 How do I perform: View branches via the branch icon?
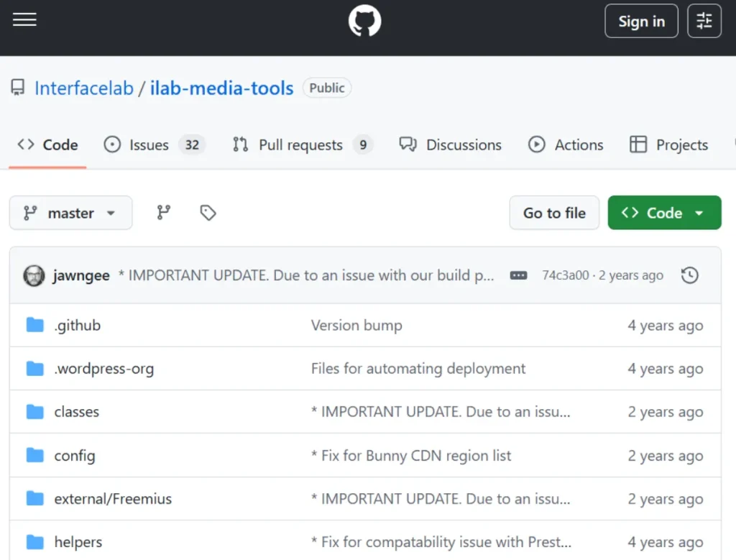point(163,213)
